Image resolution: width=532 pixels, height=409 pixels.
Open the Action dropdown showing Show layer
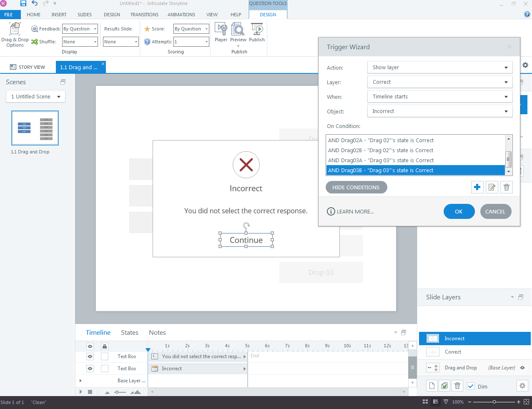point(439,68)
